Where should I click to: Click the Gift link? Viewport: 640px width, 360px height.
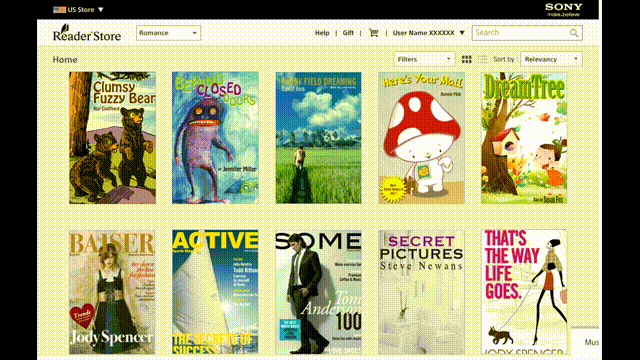click(348, 33)
